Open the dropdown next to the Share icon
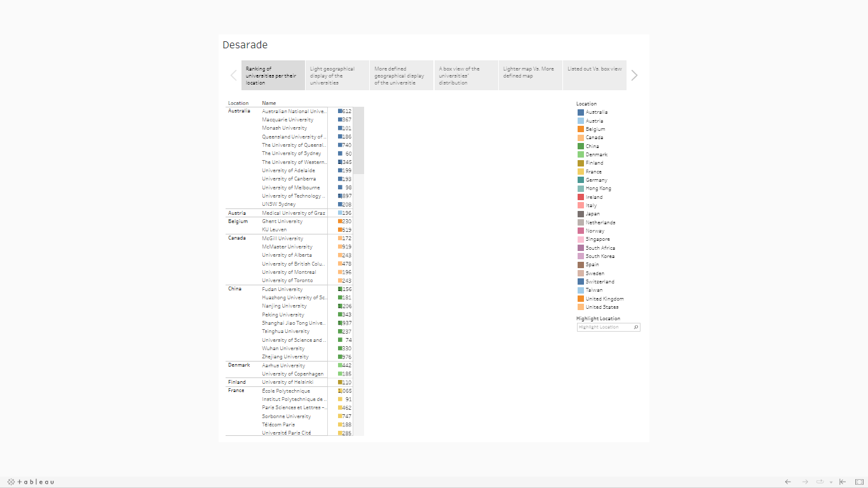Screen dimensions: 868x488 pos(831,482)
